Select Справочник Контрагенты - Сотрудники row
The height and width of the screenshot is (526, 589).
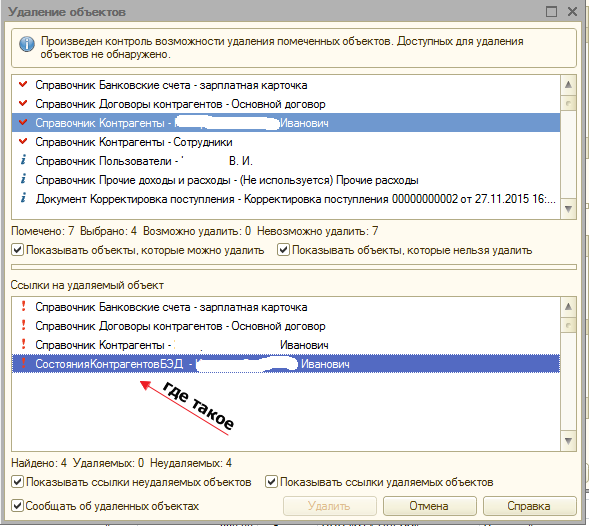(x=286, y=142)
